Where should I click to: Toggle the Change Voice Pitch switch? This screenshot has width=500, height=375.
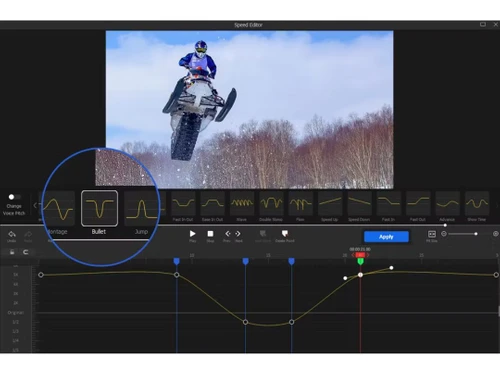tap(14, 197)
